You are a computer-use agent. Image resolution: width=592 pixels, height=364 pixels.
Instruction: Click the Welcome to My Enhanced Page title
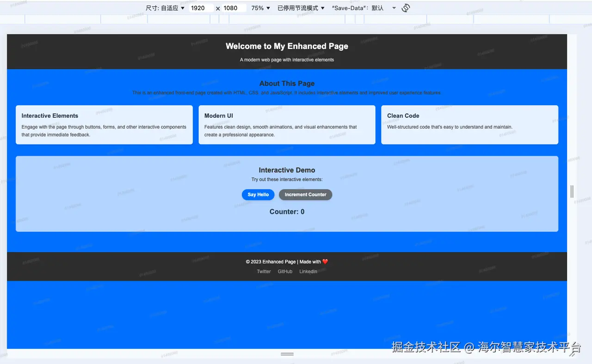pyautogui.click(x=287, y=46)
